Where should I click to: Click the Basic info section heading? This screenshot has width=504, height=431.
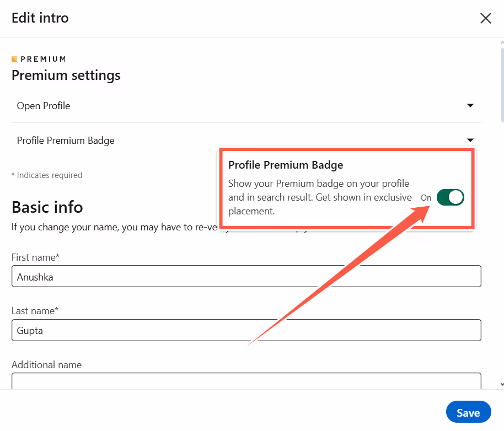pos(47,207)
